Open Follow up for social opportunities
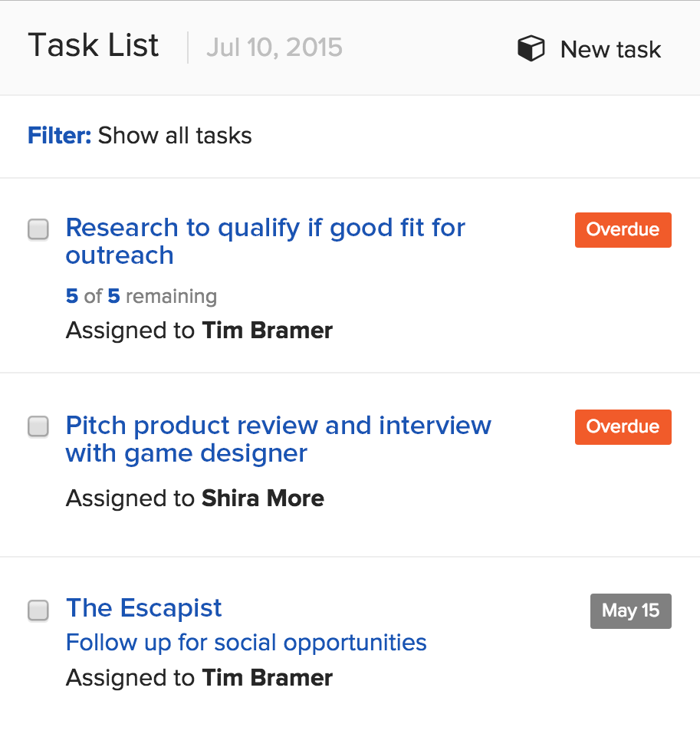The height and width of the screenshot is (737, 700). point(246,643)
